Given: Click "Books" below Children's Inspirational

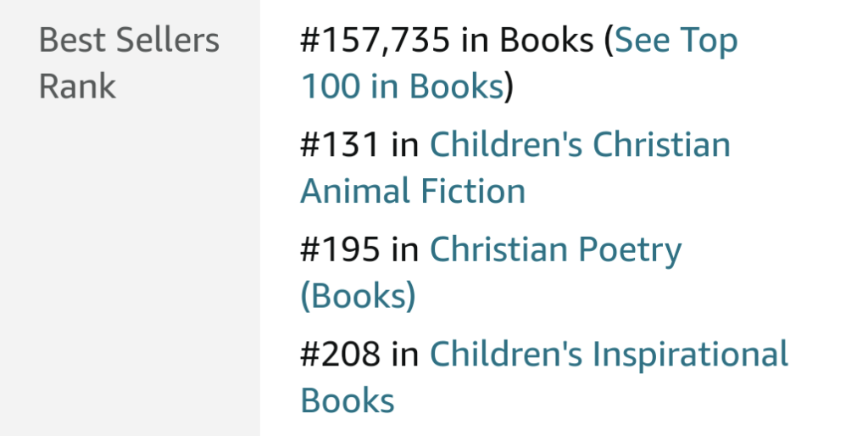Looking at the screenshot, I should (348, 400).
